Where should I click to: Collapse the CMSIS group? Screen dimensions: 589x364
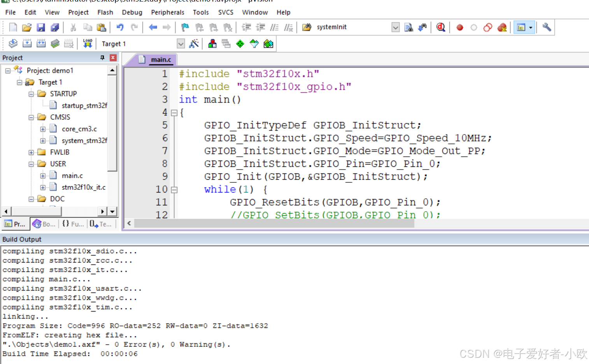click(32, 117)
